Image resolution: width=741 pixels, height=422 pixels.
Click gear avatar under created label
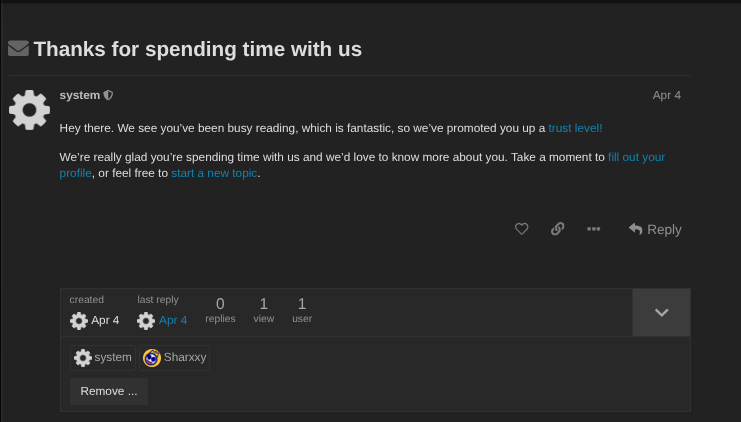pos(79,321)
